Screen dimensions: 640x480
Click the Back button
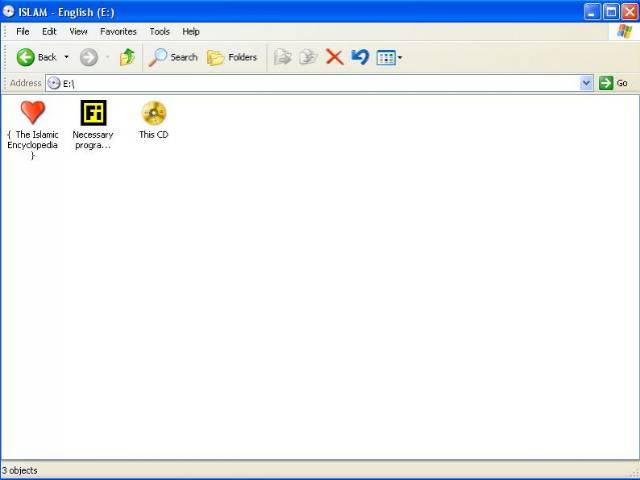[x=36, y=57]
